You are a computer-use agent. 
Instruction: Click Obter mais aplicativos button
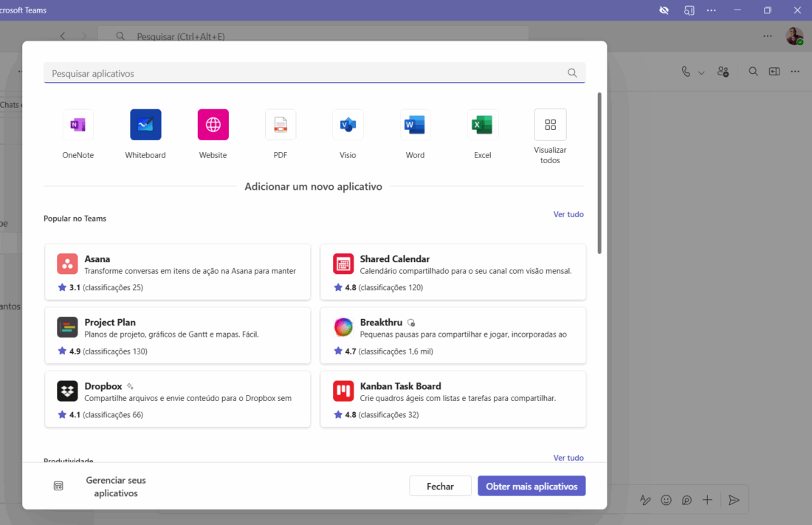pyautogui.click(x=531, y=486)
